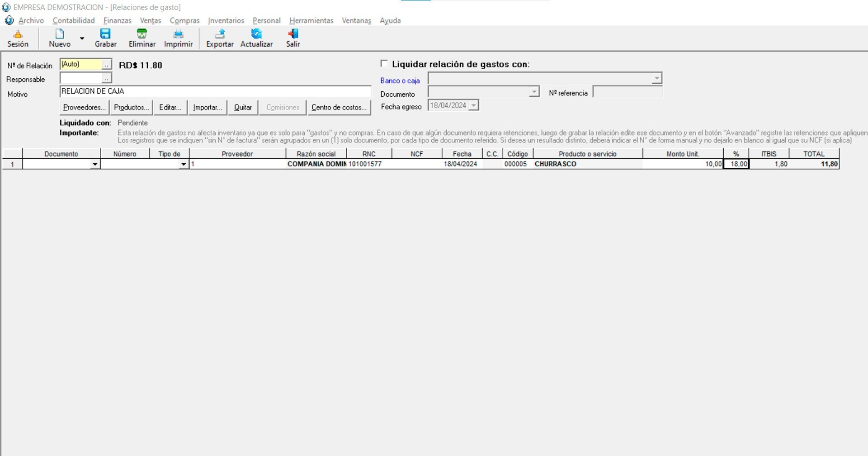This screenshot has width=868, height=456.
Task: Click the Centro de costos... button
Action: (339, 108)
